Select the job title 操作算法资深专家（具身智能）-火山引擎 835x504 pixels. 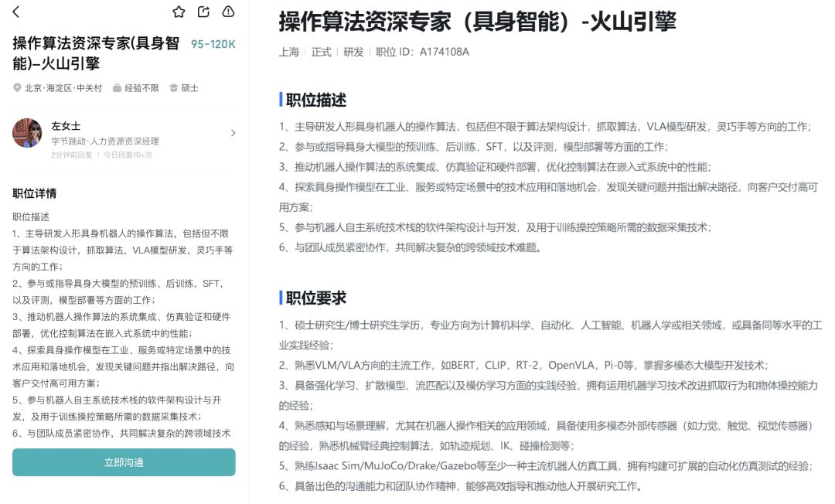pos(477,22)
